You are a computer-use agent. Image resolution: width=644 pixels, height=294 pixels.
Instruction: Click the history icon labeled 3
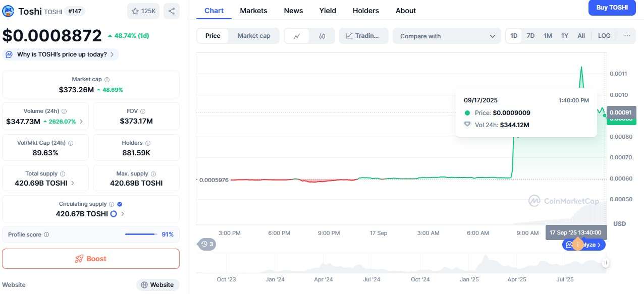[206, 244]
